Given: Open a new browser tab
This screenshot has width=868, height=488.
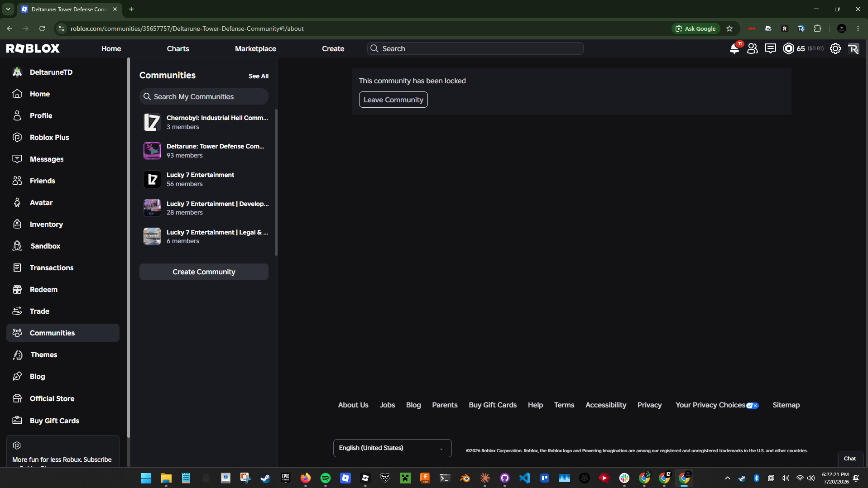Looking at the screenshot, I should point(131,9).
